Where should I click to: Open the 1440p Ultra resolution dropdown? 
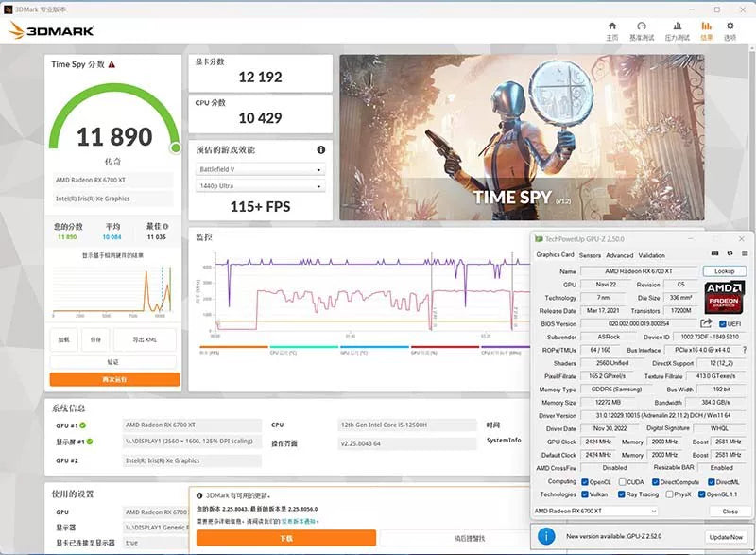pos(261,186)
